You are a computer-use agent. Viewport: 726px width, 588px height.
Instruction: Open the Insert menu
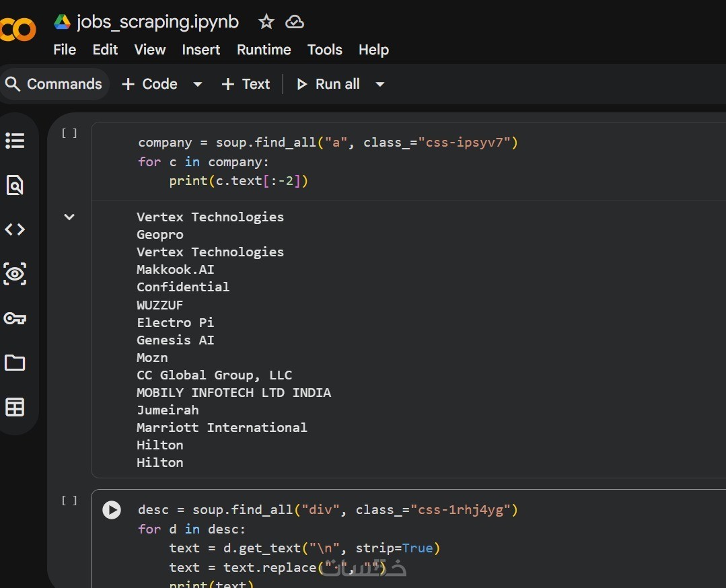click(201, 50)
